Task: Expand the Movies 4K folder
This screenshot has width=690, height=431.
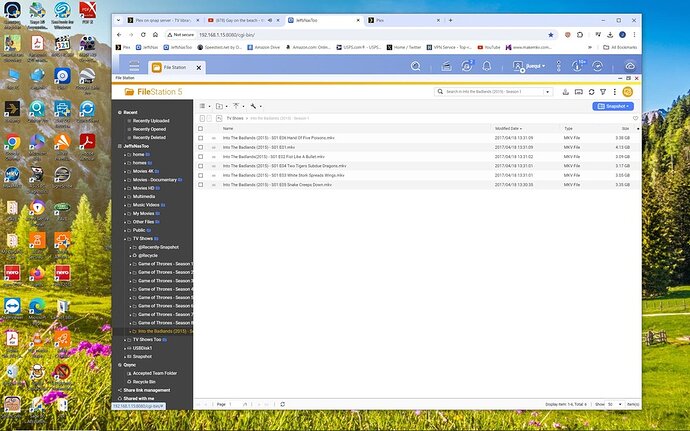Action: point(125,171)
